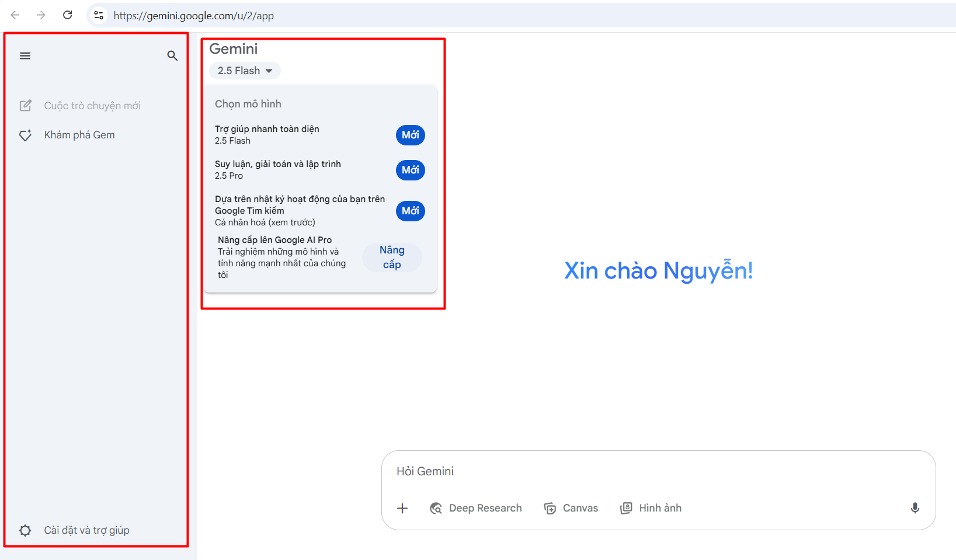956x560 pixels.
Task: Click Mới badge next to 2.5 Pro
Action: coord(411,170)
